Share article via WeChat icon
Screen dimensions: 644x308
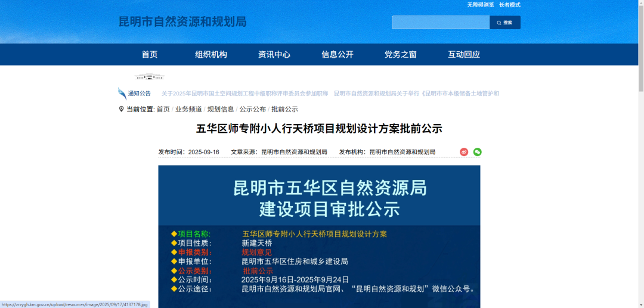[477, 152]
